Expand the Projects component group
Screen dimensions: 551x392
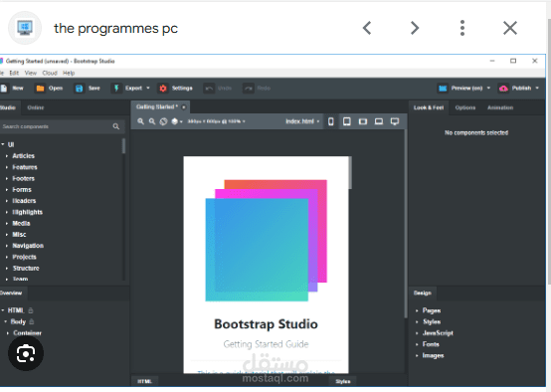(x=7, y=257)
